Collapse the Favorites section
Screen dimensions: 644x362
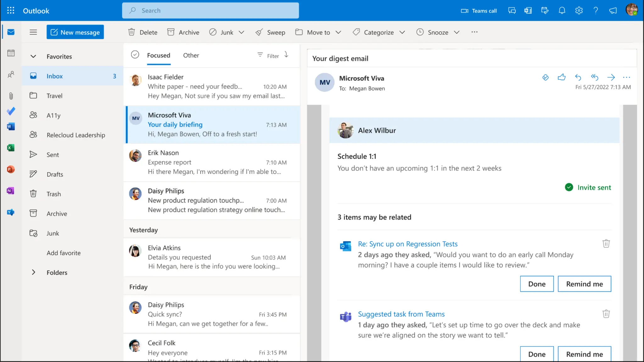(33, 57)
